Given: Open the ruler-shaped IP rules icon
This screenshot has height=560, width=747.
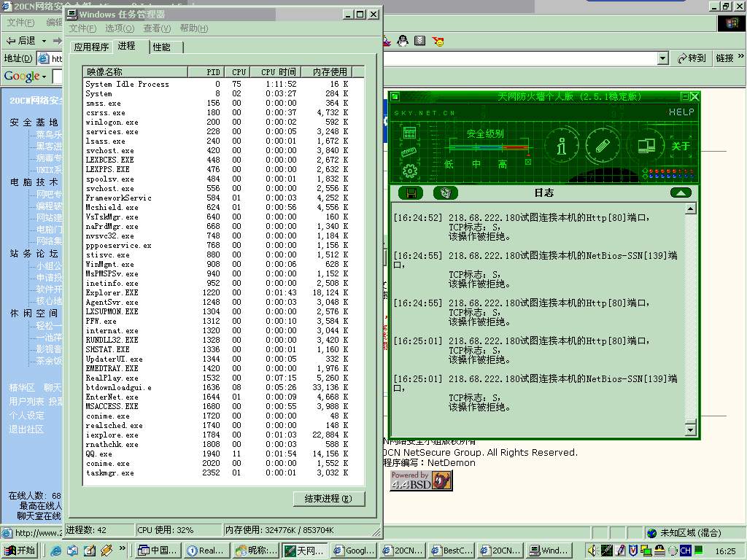Looking at the screenshot, I should [x=409, y=152].
